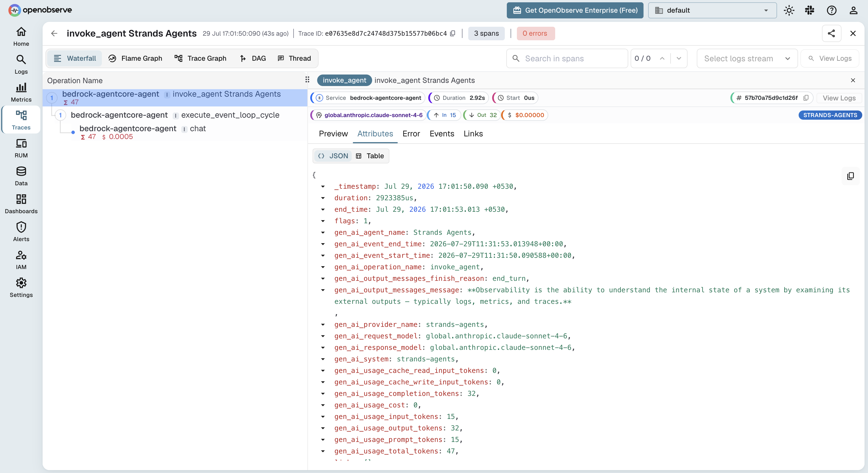Viewport: 868px width, 473px height.
Task: Toggle the gen_ai_request_model attribute arrow
Action: point(323,336)
